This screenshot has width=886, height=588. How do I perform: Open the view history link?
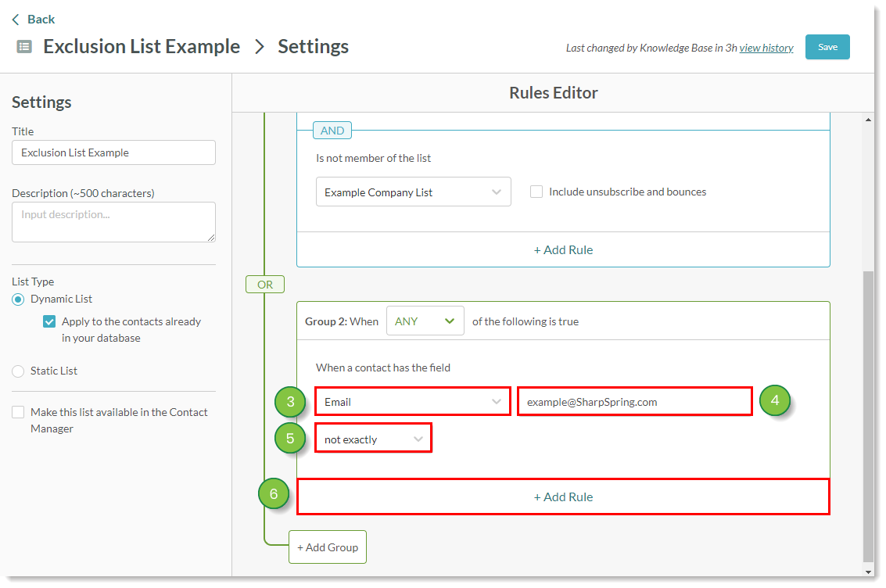[x=766, y=48]
